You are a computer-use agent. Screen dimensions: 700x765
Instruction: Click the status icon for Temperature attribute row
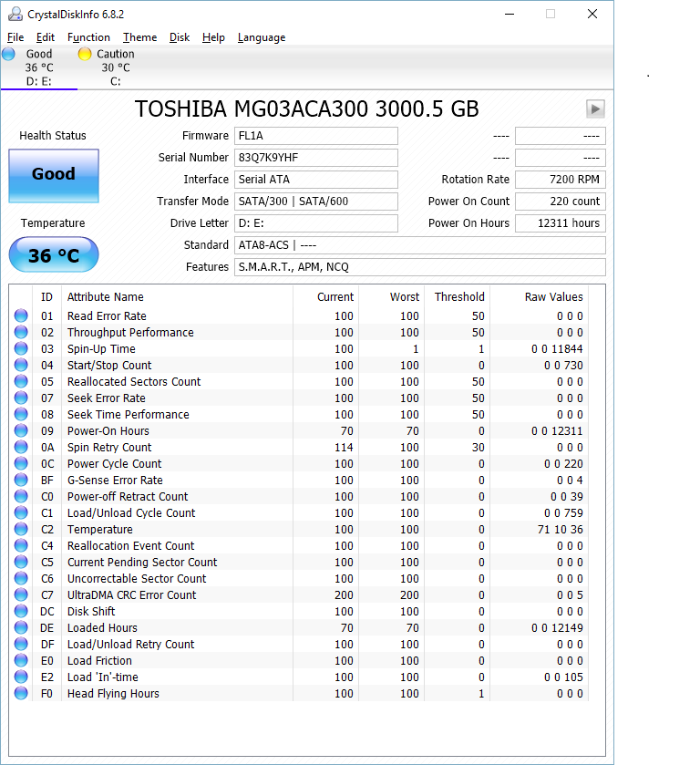(21, 529)
